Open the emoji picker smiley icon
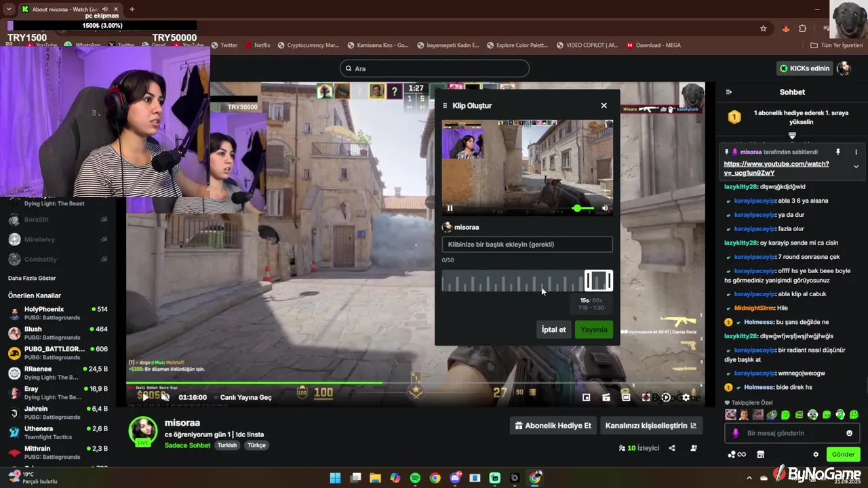Screen dimensions: 868x488 pyautogui.click(x=849, y=433)
